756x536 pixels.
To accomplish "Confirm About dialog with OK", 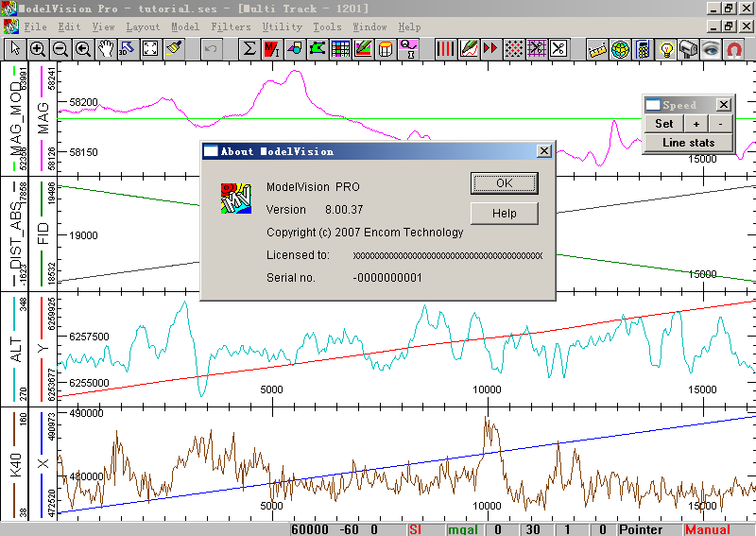I will [505, 183].
